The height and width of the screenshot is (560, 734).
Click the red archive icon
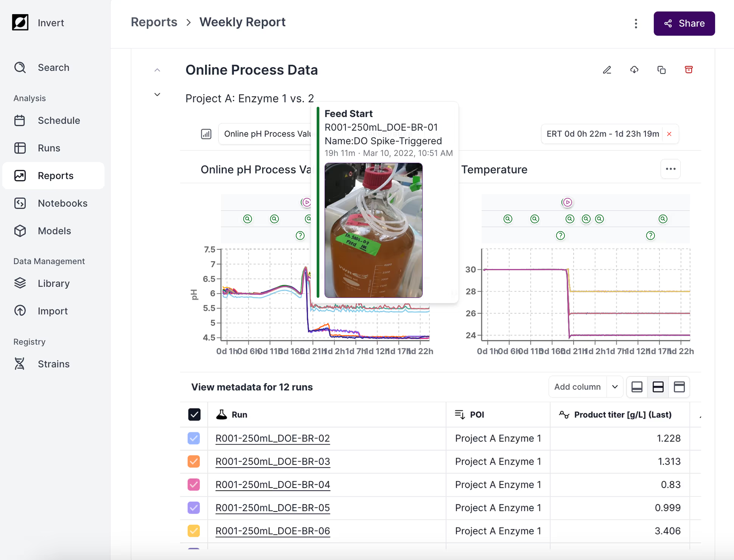pos(689,70)
